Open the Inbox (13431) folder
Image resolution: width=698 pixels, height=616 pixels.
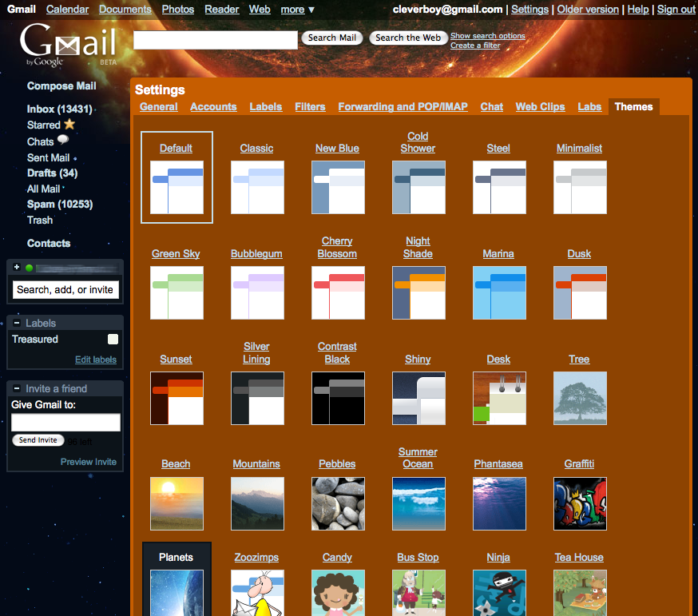[x=59, y=109]
